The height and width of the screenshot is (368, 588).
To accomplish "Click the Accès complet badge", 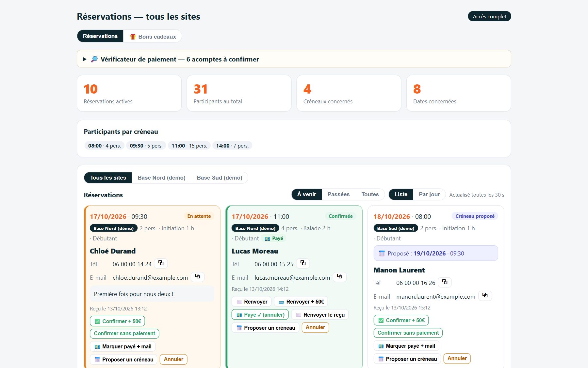I will click(489, 16).
